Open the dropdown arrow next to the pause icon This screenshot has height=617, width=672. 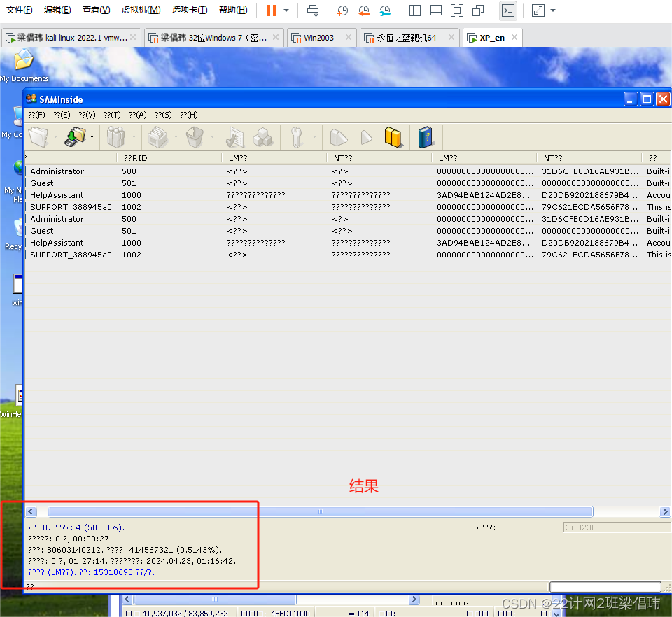[286, 10]
